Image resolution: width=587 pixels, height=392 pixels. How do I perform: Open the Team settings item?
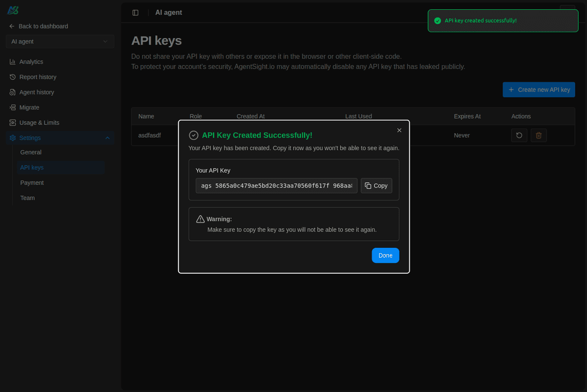tap(27, 198)
